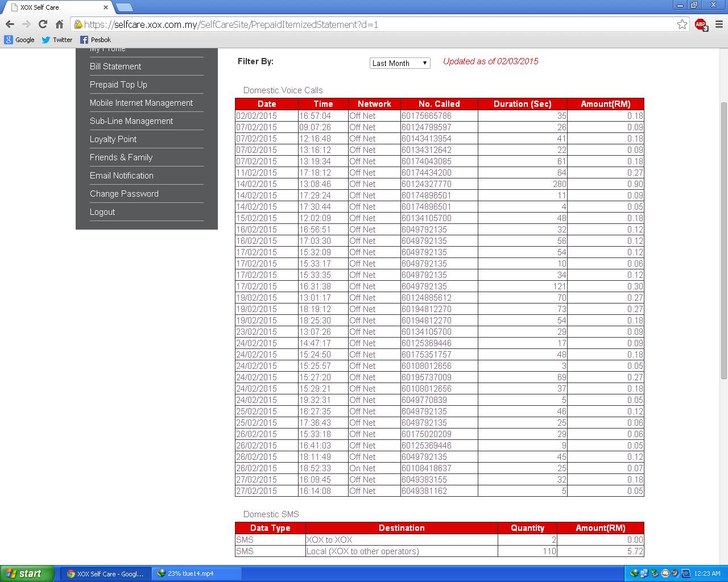Click the page vertical scrollbar thumb

coord(723,240)
